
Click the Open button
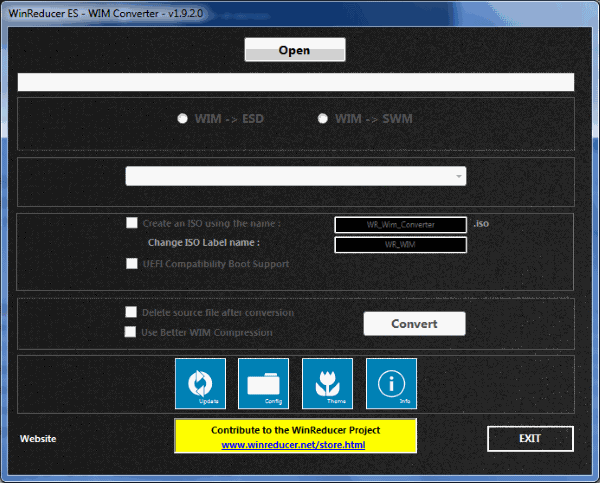pyautogui.click(x=295, y=50)
